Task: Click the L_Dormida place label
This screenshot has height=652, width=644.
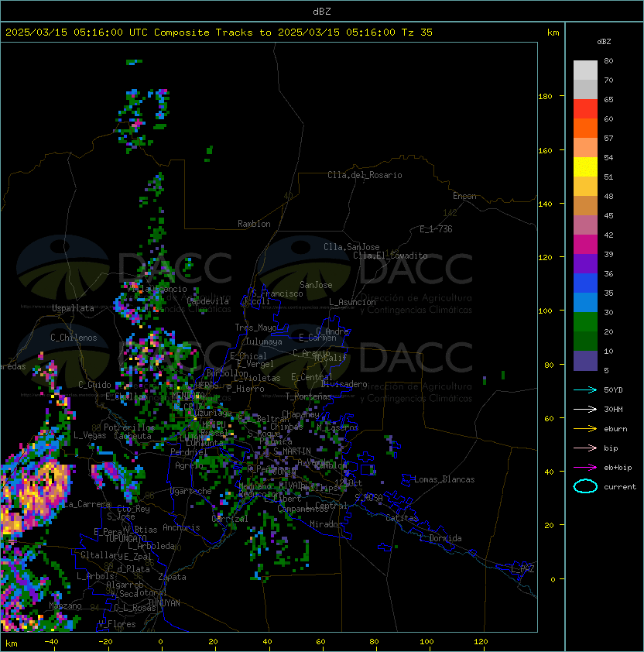Action: pos(440,538)
